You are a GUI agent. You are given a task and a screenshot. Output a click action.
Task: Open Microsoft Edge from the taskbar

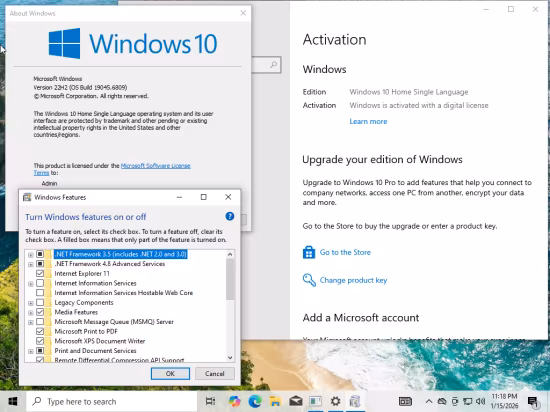(255, 401)
